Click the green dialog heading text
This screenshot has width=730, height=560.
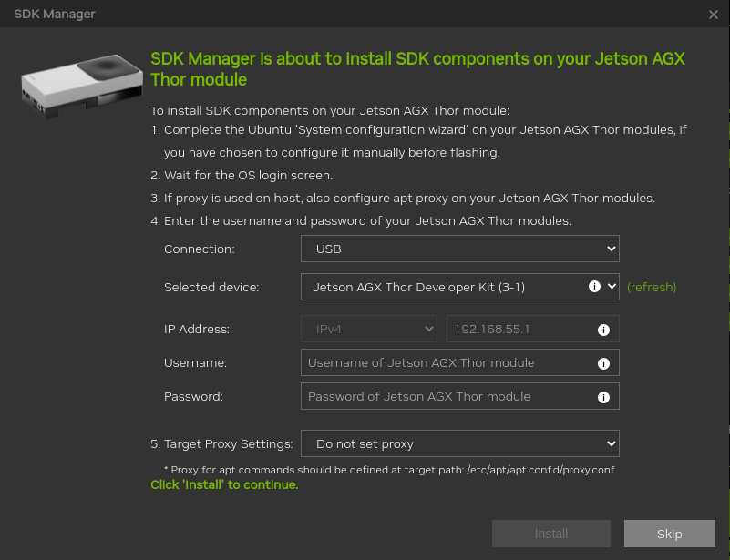(x=417, y=69)
